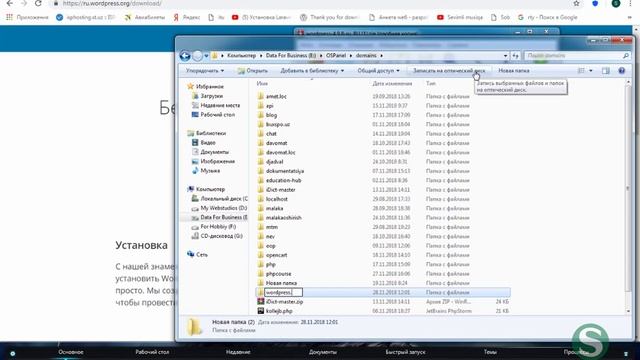This screenshot has width=640, height=360.
Task: Select the amet.loc folder
Action: tap(276, 96)
